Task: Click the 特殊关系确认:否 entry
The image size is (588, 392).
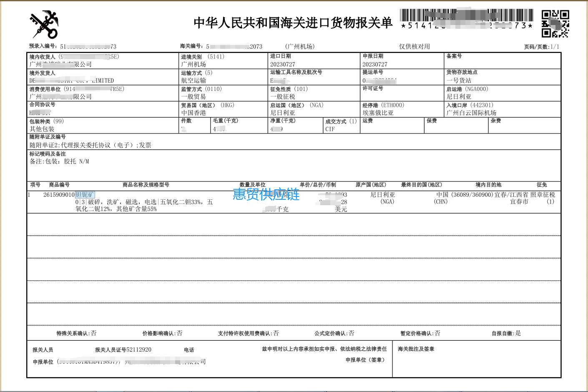Action: (x=77, y=333)
